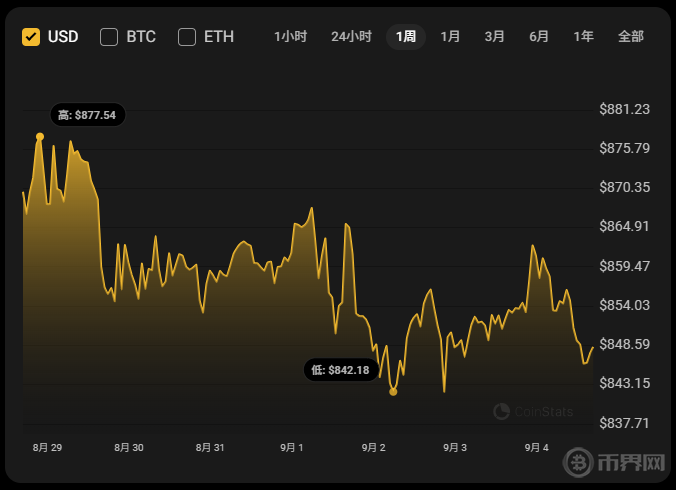The width and height of the screenshot is (676, 490).
Task: Select the 1小时 time range
Action: tap(290, 37)
